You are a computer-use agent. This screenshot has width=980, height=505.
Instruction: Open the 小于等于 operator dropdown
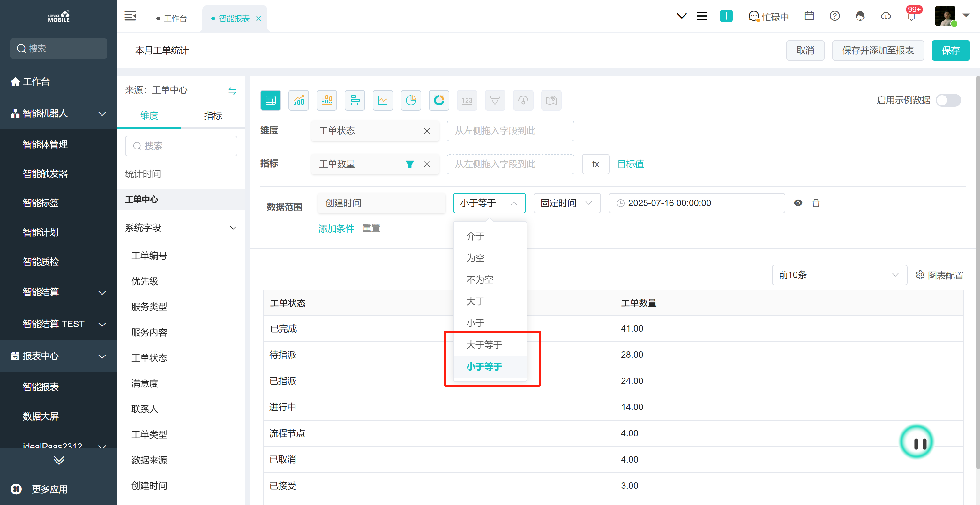coord(489,203)
